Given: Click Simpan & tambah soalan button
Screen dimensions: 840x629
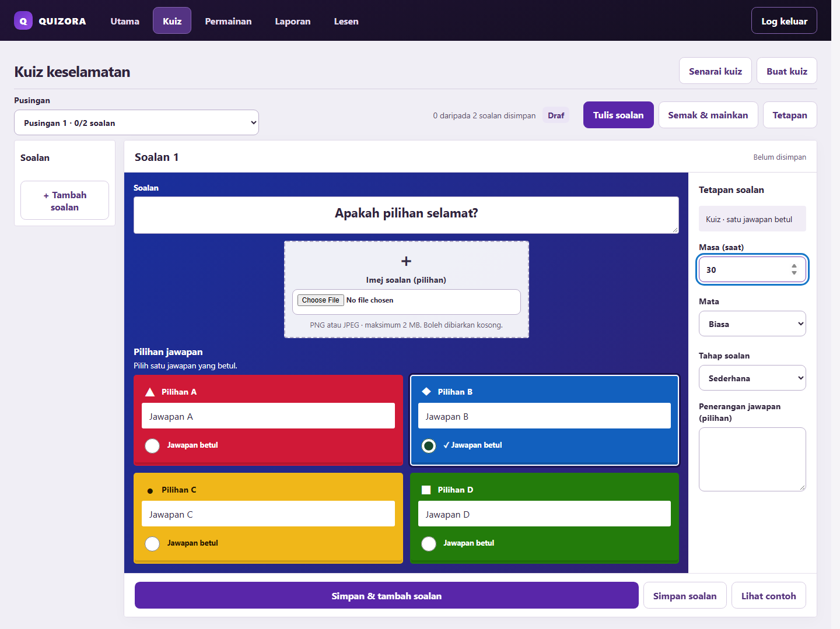Looking at the screenshot, I should pos(387,595).
